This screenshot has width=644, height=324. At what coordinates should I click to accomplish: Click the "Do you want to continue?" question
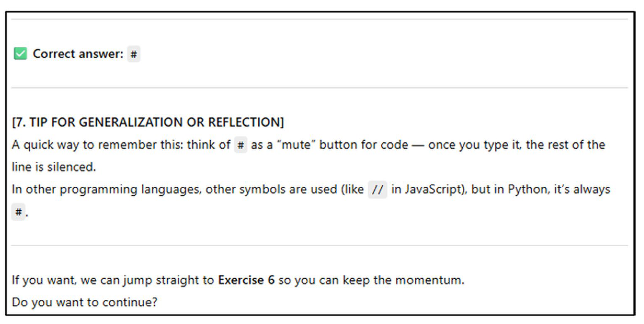pos(85,302)
